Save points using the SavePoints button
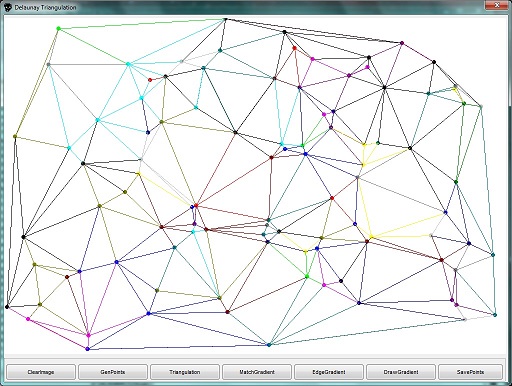This screenshot has width=512, height=386. coord(470,372)
